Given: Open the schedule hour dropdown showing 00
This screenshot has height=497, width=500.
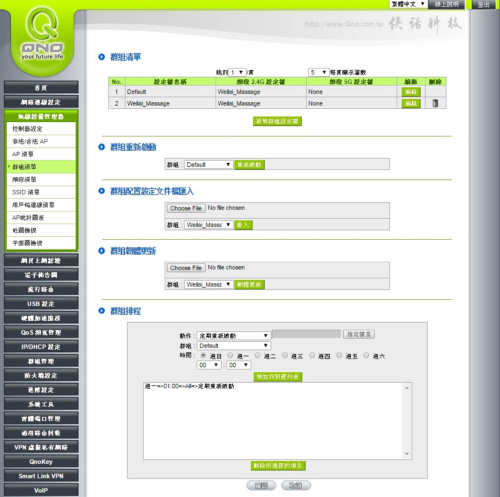Looking at the screenshot, I should point(209,365).
